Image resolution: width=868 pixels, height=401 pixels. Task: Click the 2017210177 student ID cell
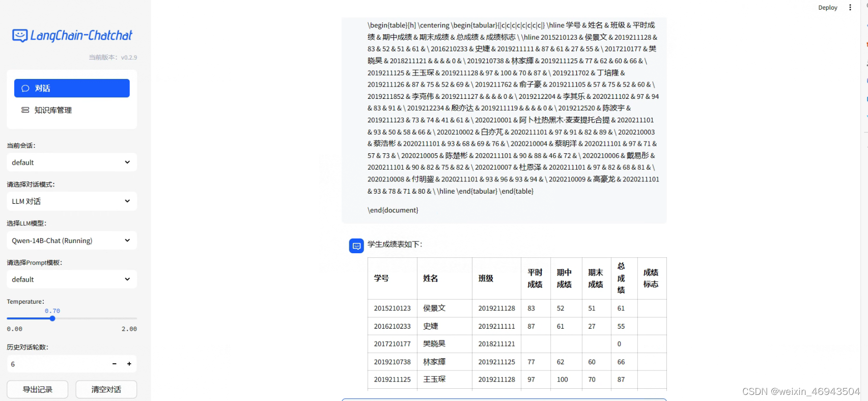click(x=393, y=344)
